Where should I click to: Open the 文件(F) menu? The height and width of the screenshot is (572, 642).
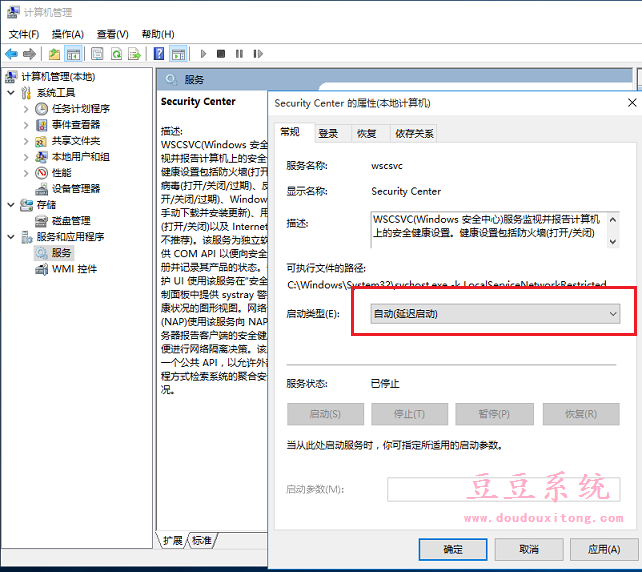24,34
